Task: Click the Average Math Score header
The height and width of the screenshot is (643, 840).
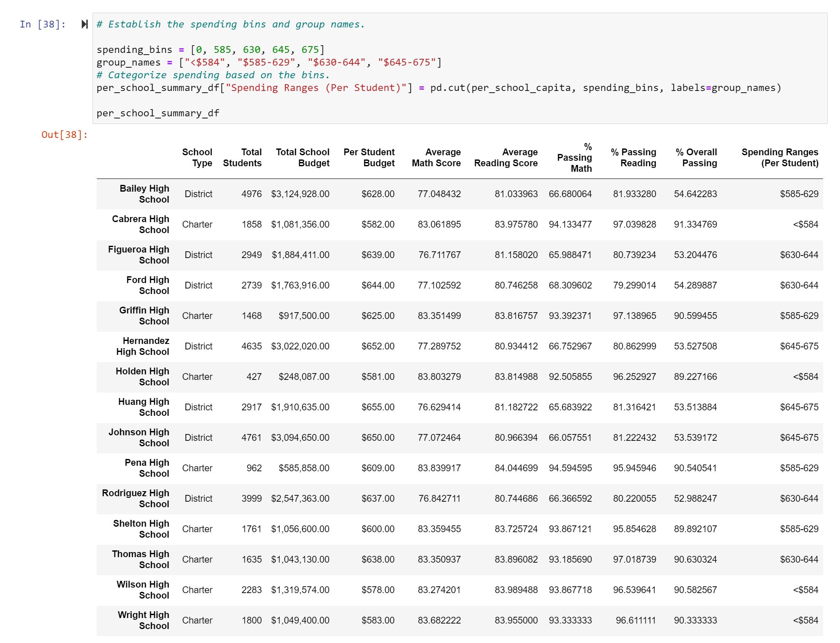Action: tap(435, 157)
